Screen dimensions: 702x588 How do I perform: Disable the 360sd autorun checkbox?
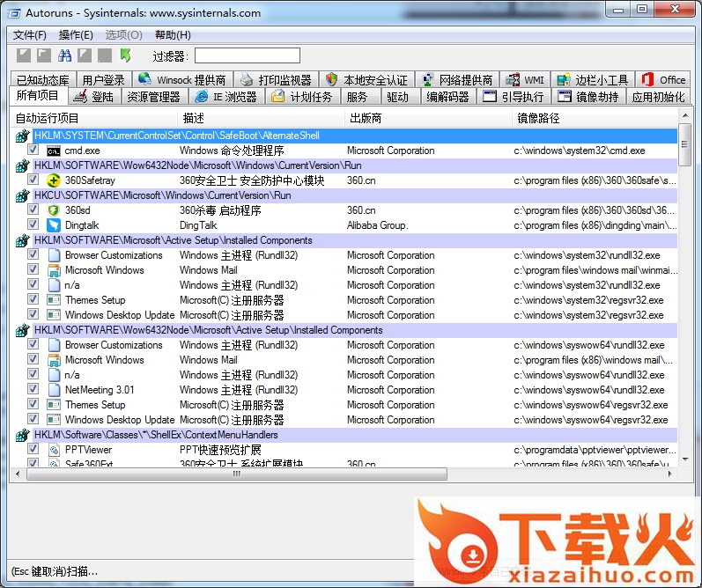click(33, 209)
